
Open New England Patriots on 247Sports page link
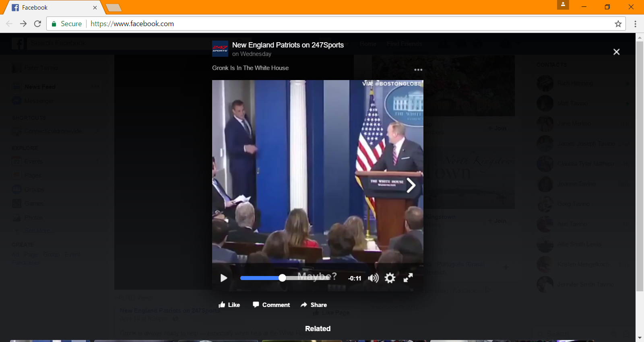point(288,45)
